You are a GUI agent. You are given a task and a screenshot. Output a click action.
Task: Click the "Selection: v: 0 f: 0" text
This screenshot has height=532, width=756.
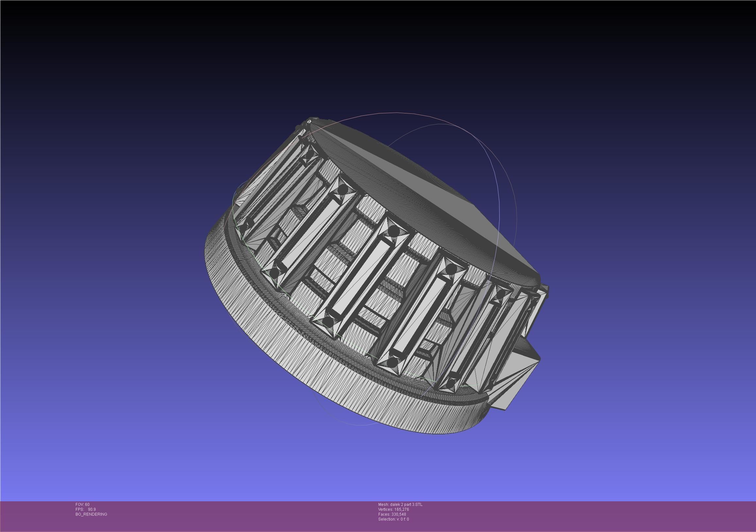point(393,519)
